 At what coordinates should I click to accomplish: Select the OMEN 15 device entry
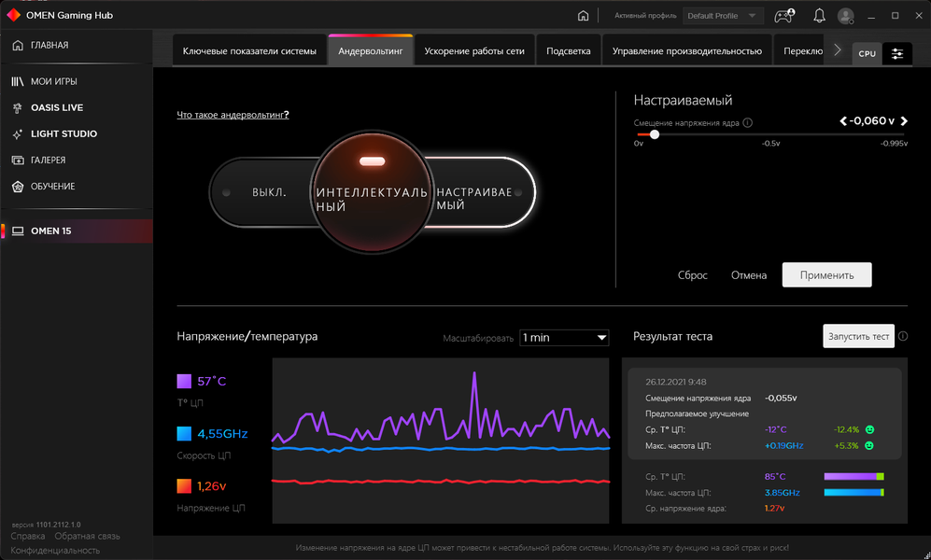coord(76,231)
